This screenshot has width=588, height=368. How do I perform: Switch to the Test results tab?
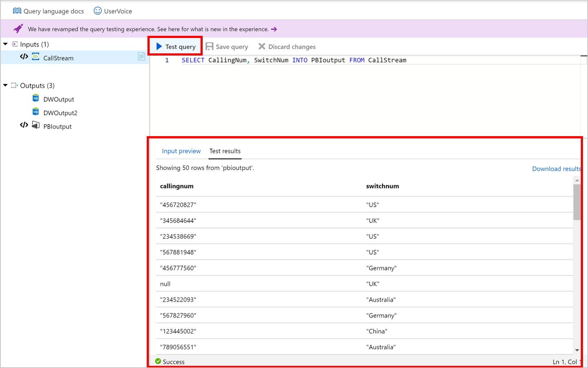point(225,151)
